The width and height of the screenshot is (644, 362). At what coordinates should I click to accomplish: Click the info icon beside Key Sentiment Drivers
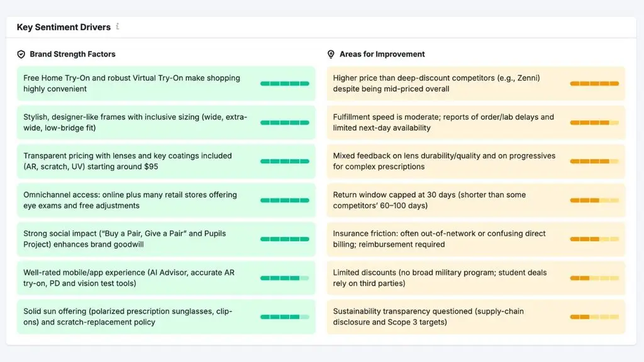(118, 26)
